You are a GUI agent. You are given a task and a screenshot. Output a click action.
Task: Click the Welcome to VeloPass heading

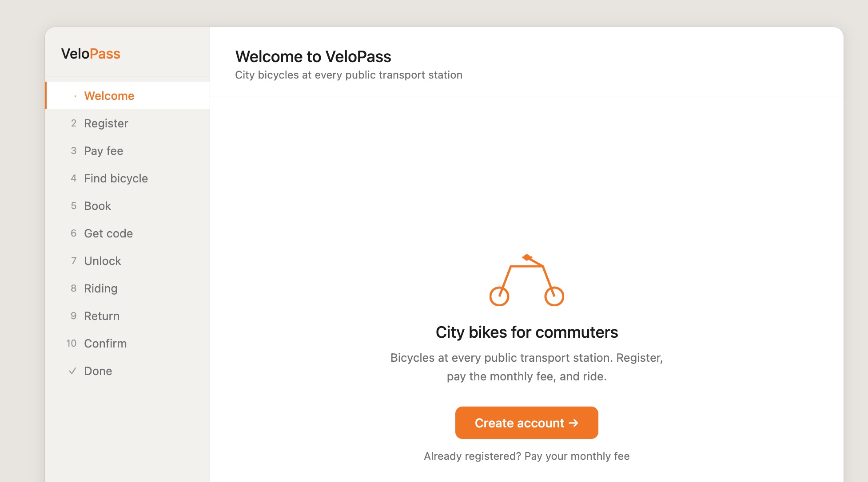pos(313,57)
